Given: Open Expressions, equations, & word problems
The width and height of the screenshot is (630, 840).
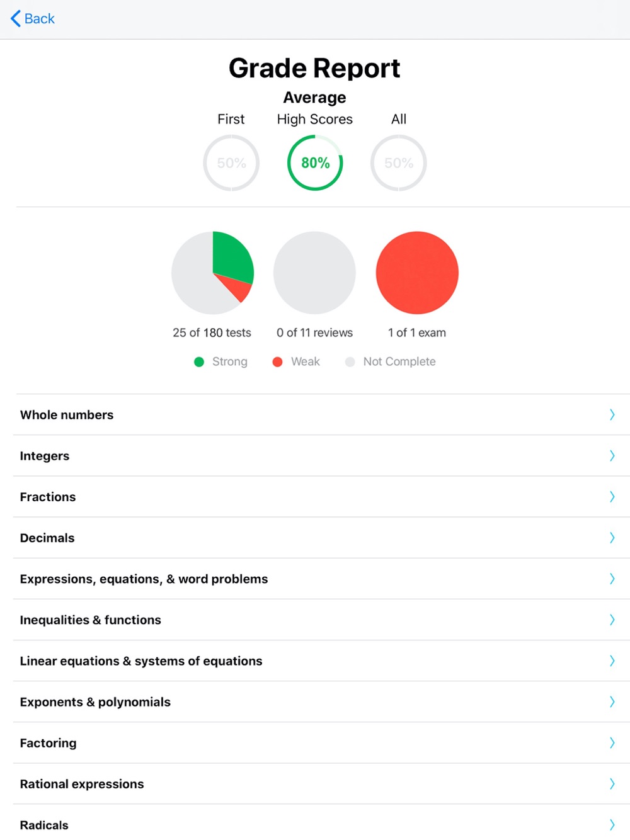Looking at the screenshot, I should (x=321, y=579).
